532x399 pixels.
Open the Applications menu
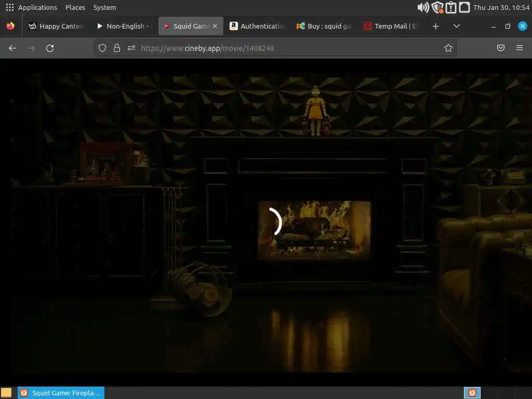[37, 7]
